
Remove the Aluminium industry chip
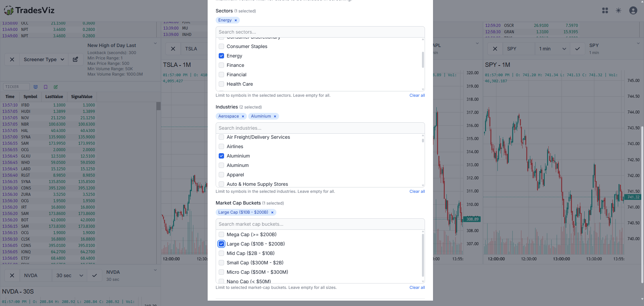275,116
